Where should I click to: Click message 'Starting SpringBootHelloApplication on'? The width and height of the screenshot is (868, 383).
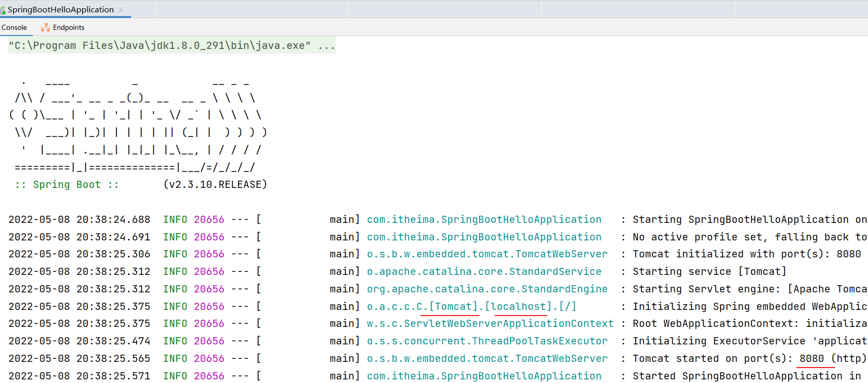tap(750, 219)
